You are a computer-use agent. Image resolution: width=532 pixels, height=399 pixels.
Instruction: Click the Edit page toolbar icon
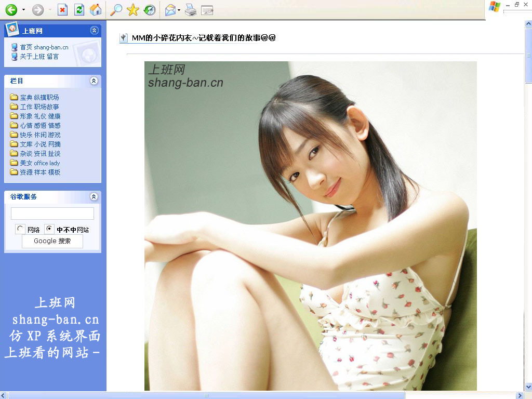tap(207, 10)
